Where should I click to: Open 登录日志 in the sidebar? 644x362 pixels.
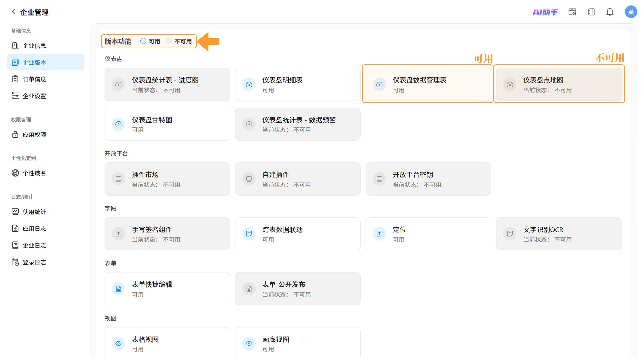pos(45,262)
